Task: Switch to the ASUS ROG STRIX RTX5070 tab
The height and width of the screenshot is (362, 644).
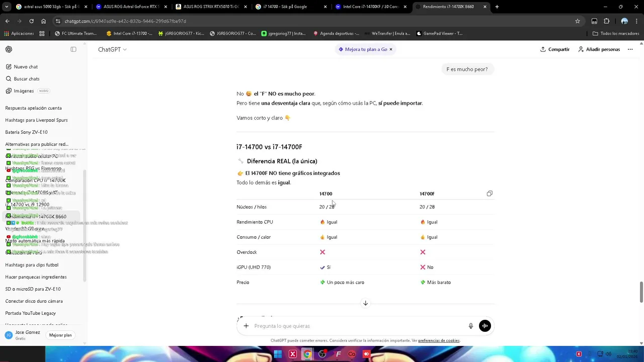Action: pyautogui.click(x=210, y=7)
